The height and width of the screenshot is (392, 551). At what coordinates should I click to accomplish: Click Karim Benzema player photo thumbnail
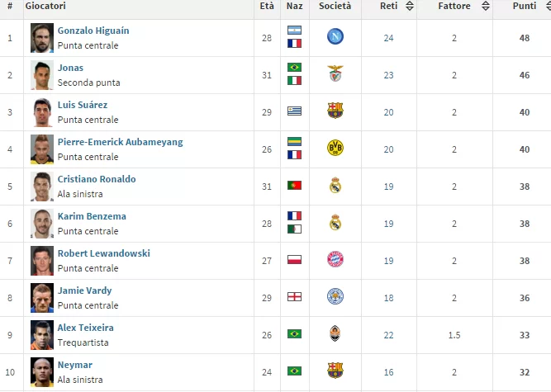pyautogui.click(x=41, y=223)
